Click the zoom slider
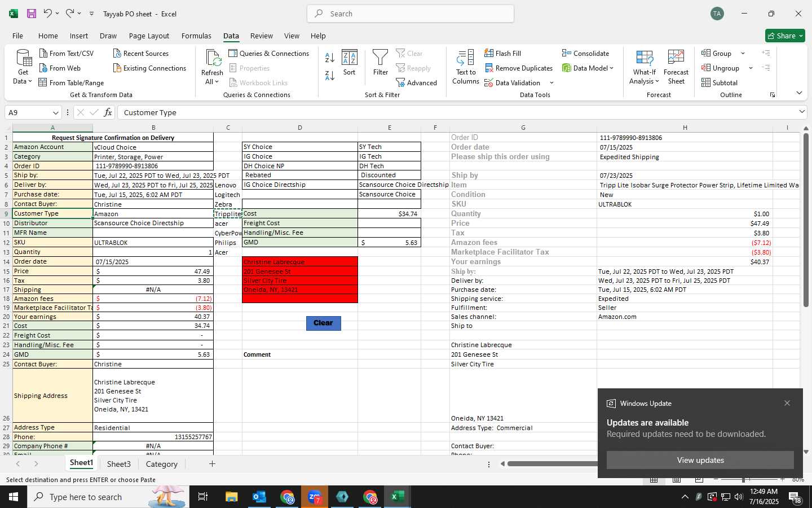This screenshot has height=508, width=812. tap(744, 479)
